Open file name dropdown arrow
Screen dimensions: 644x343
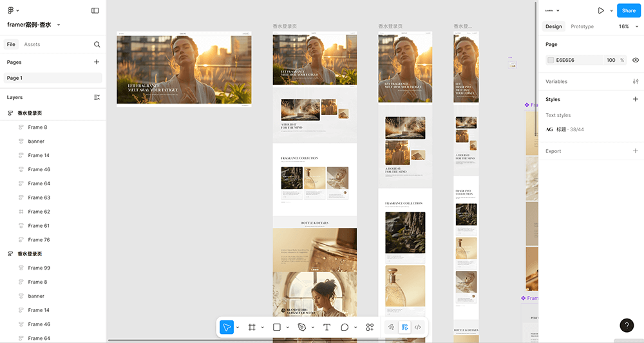59,24
